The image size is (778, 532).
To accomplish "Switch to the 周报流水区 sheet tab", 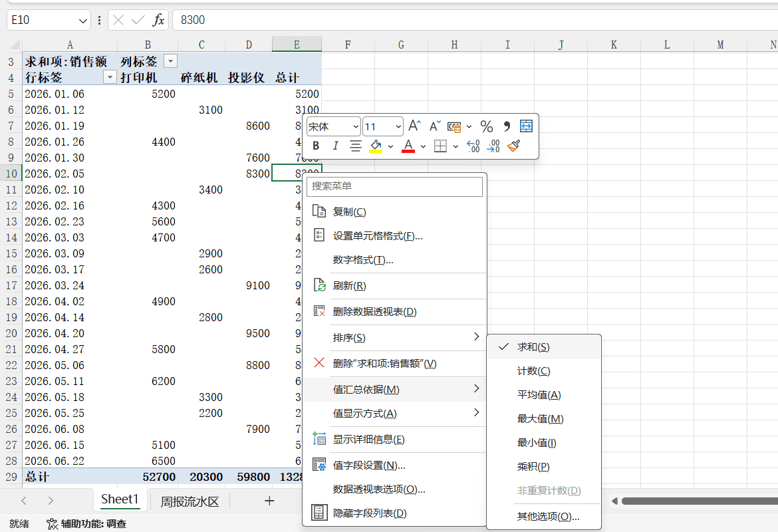I will tap(190, 501).
